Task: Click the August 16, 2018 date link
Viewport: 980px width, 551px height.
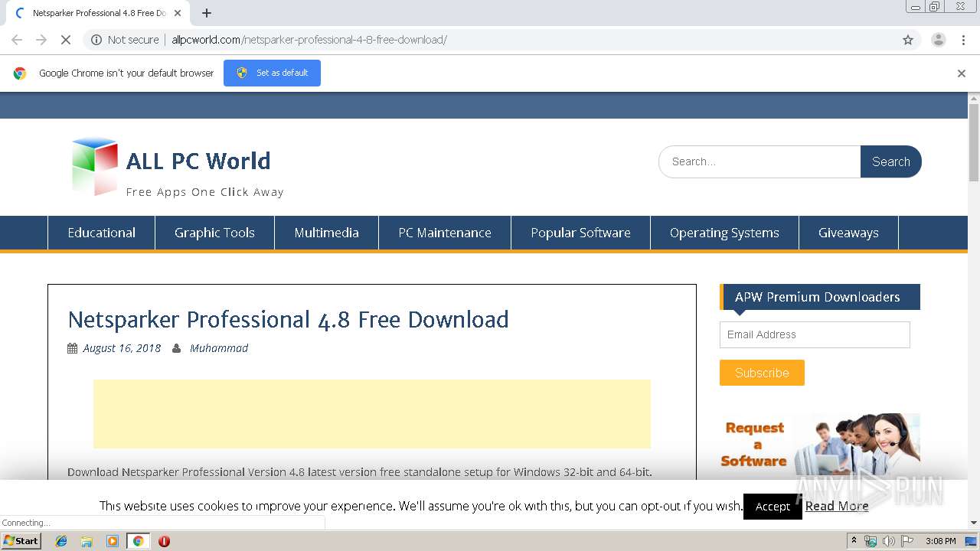Action: [x=122, y=348]
